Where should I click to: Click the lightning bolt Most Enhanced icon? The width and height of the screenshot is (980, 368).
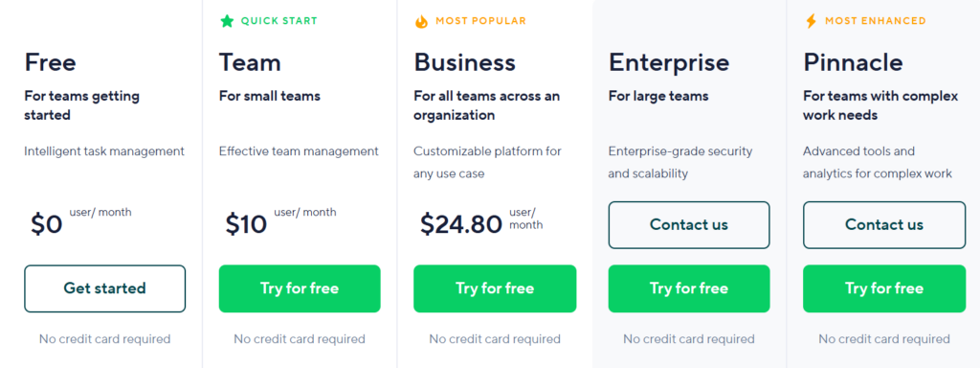pos(811,21)
